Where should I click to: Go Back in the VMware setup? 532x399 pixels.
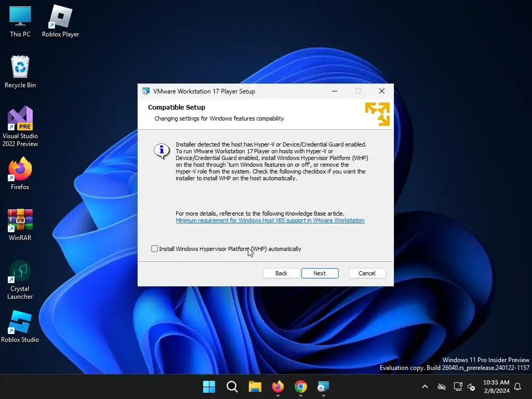point(281,273)
